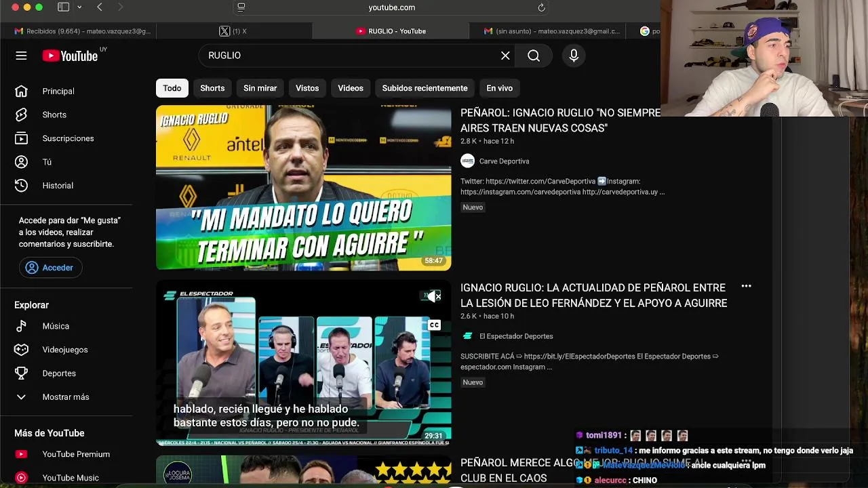868x488 pixels.
Task: Open the El Espectador Deportes channel avatar
Action: pos(467,336)
